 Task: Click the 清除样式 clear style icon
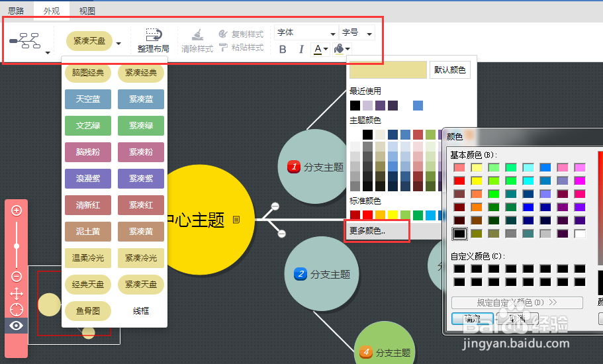coord(198,35)
